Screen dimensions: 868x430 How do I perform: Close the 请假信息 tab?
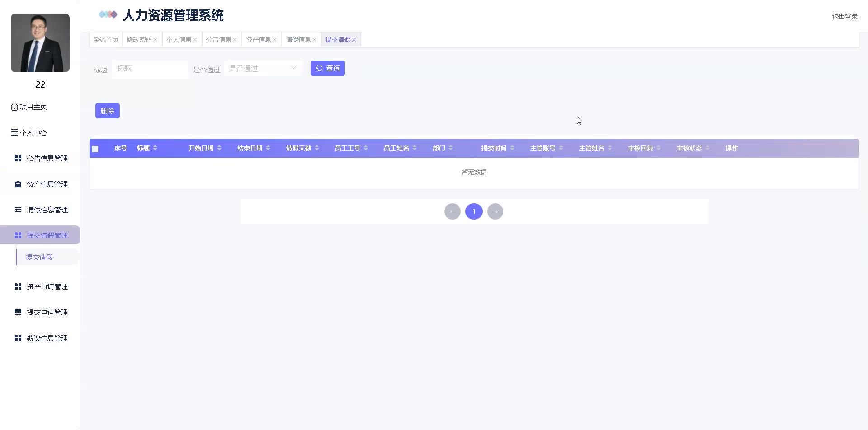pyautogui.click(x=314, y=40)
